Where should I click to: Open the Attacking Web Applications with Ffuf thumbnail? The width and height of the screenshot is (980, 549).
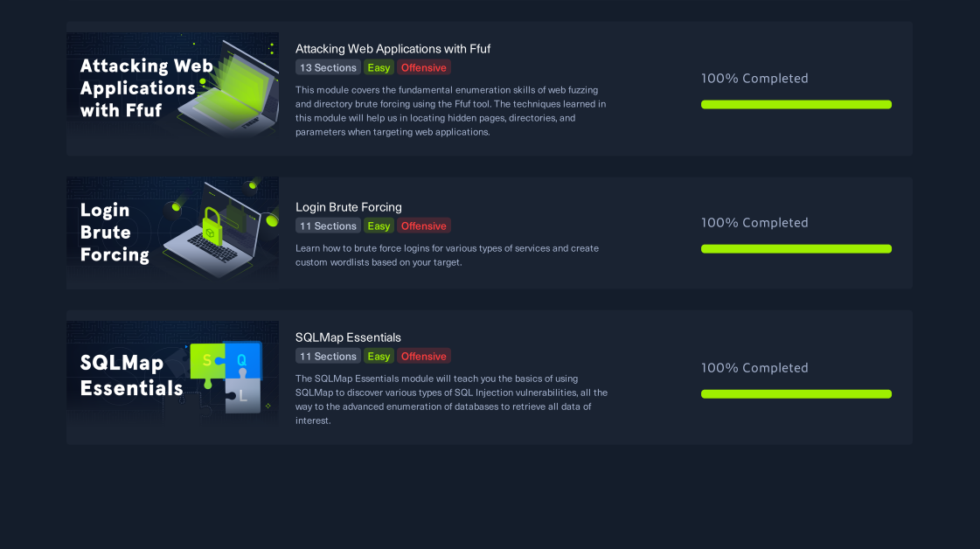(x=172, y=85)
